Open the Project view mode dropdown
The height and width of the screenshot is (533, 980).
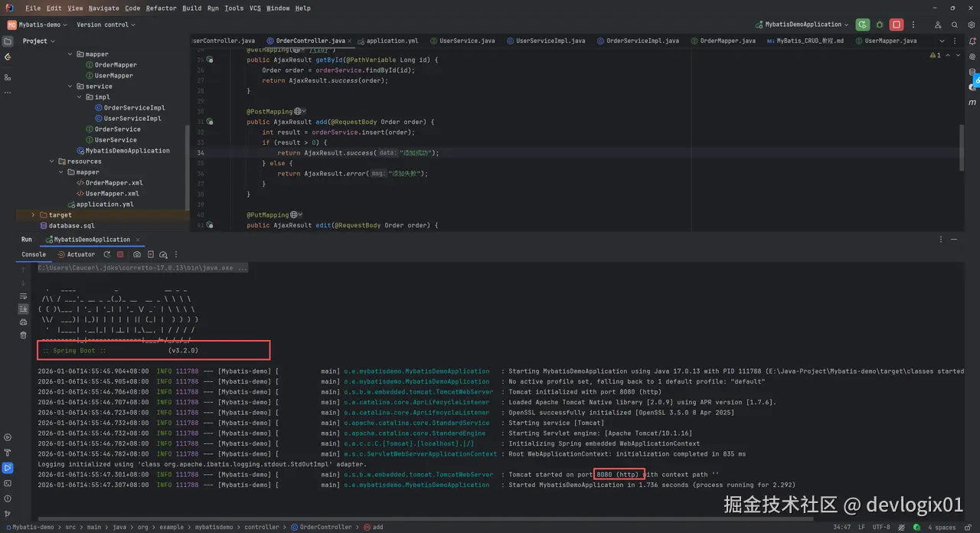[40, 41]
